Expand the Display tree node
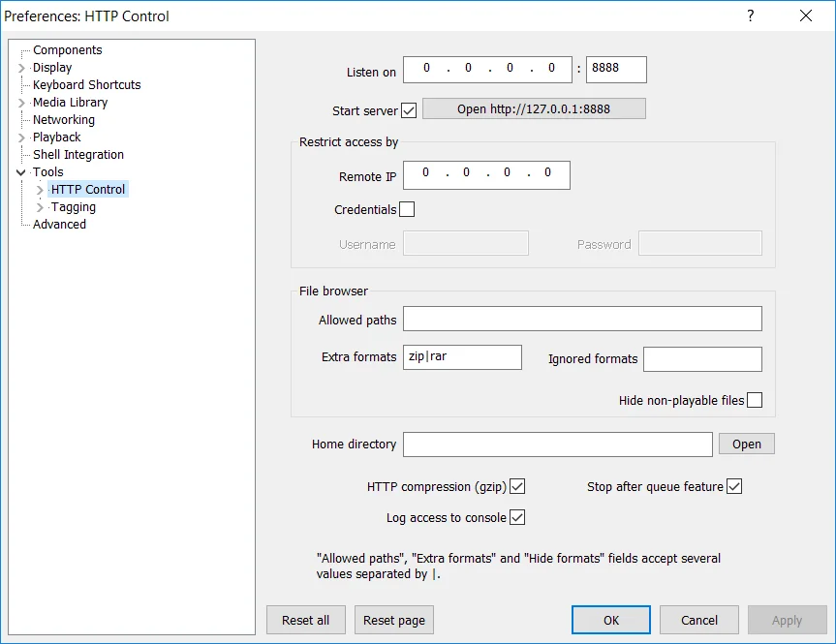The height and width of the screenshot is (644, 836). tap(22, 68)
